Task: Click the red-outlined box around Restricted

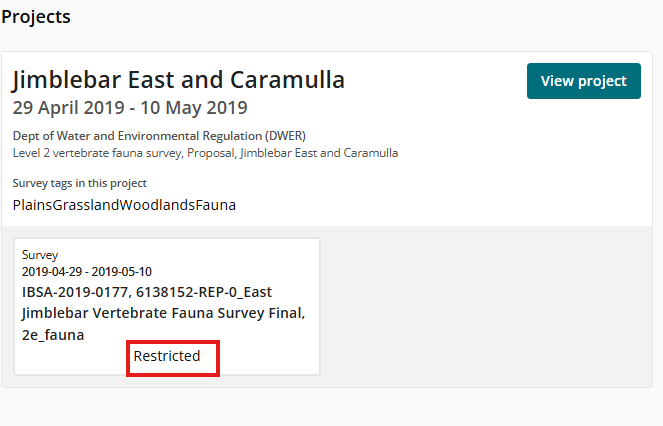Action: 173,358
